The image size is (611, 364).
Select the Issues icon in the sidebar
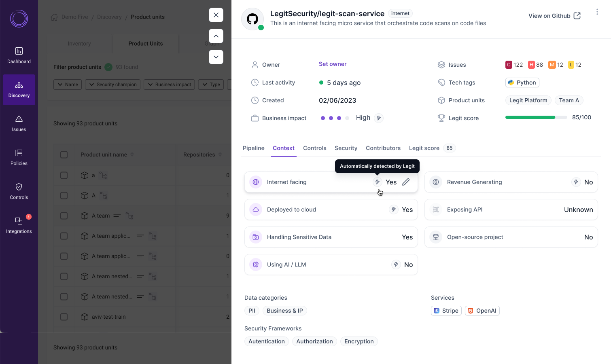pos(19,124)
